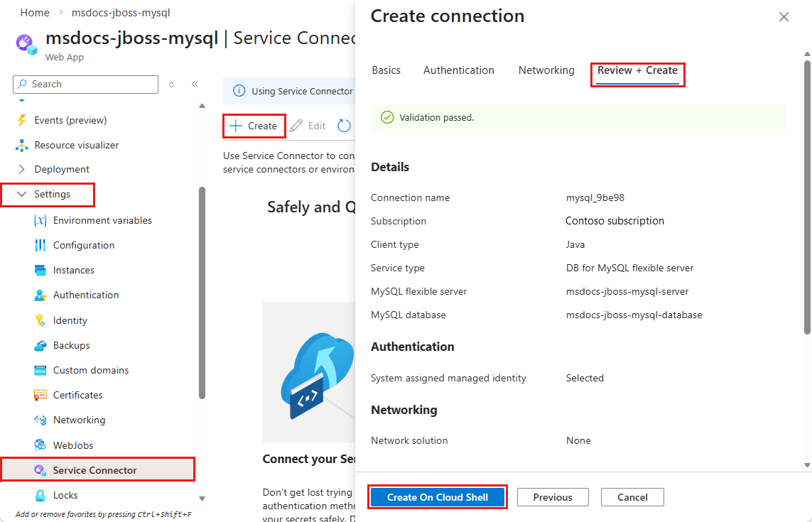Click Create connection panel scrollbar thumb
Image resolution: width=812 pixels, height=522 pixels.
[807, 197]
